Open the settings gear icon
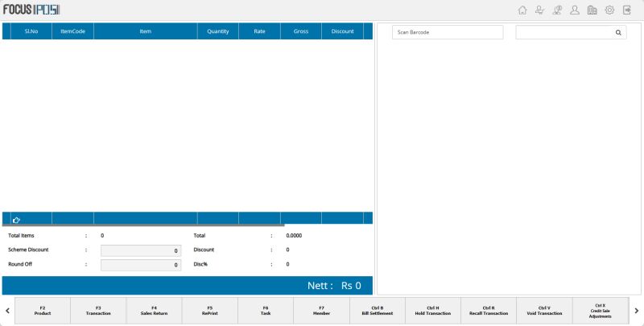 pyautogui.click(x=609, y=10)
